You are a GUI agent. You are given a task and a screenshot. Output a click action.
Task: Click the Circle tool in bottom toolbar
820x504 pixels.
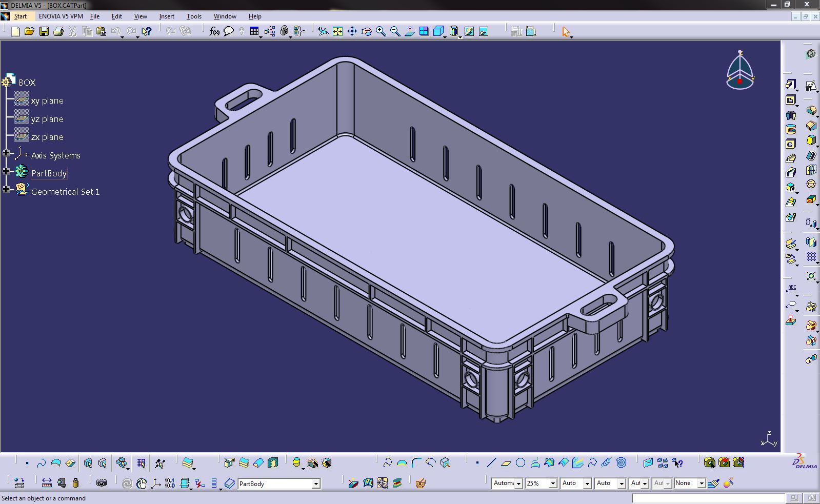point(521,462)
